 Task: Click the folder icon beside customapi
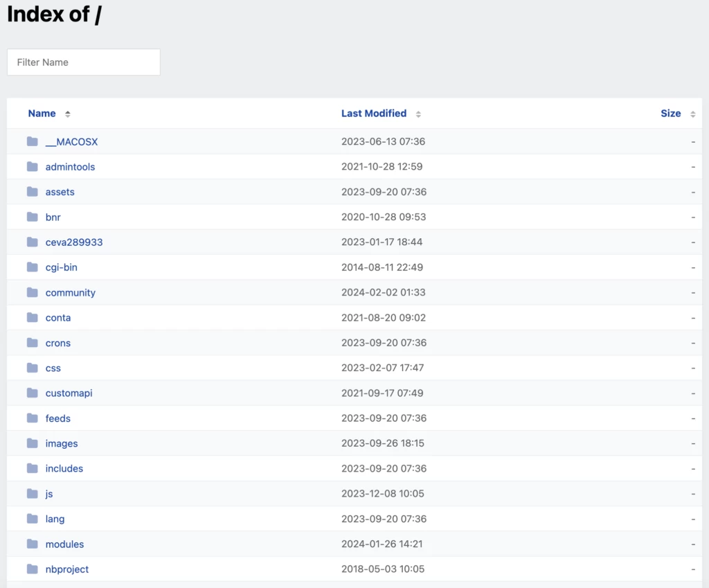coord(33,393)
